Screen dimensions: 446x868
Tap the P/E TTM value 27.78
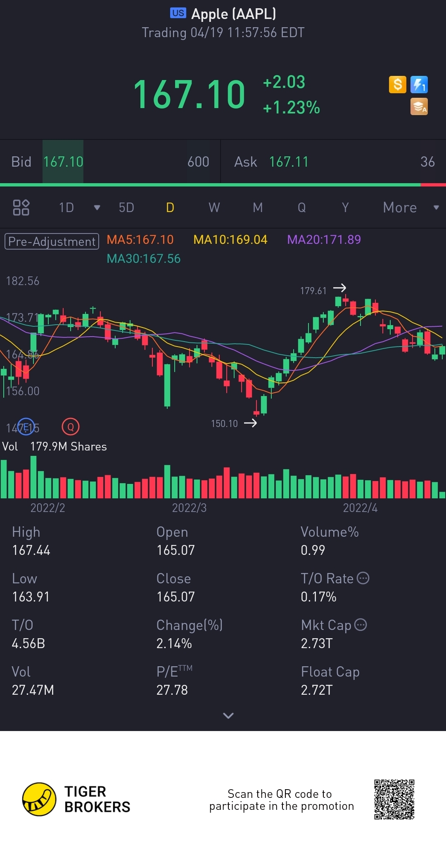(x=172, y=690)
